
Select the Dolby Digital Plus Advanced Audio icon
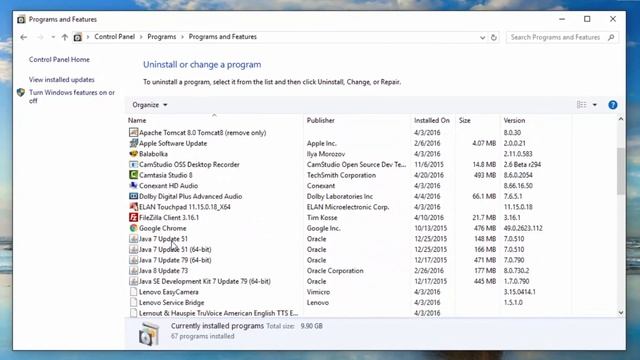point(133,196)
